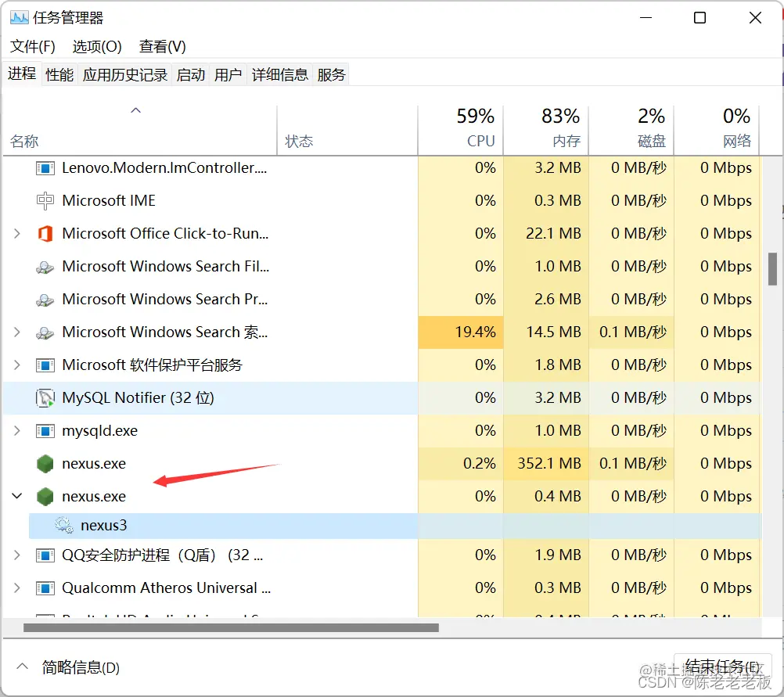Image resolution: width=784 pixels, height=697 pixels.
Task: Click the vertical scrollbar thumb
Action: point(772,269)
